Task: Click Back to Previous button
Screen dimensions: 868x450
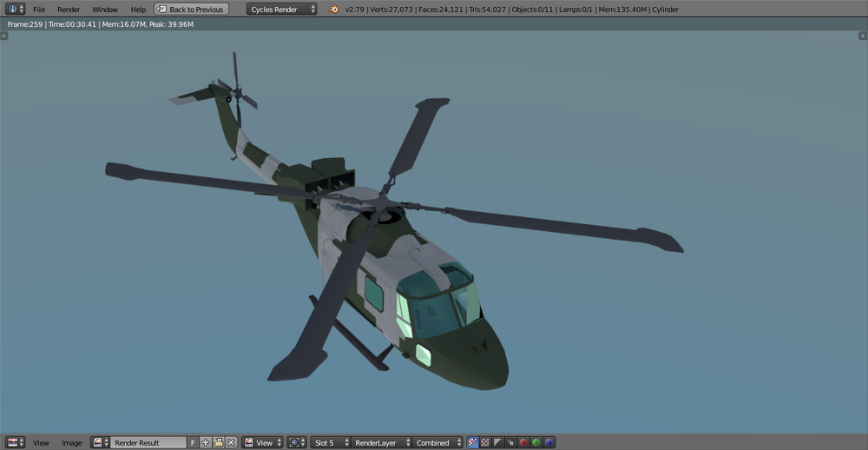Action: tap(191, 10)
